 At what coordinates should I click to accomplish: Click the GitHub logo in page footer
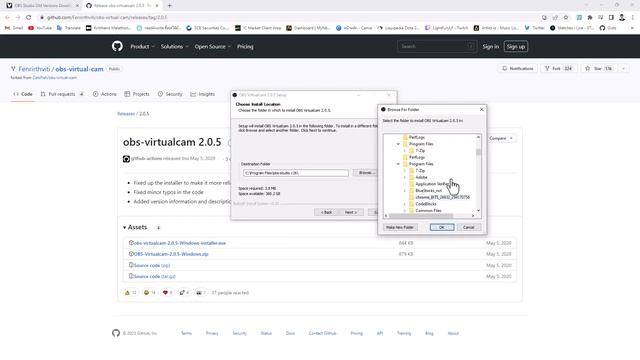(116, 333)
